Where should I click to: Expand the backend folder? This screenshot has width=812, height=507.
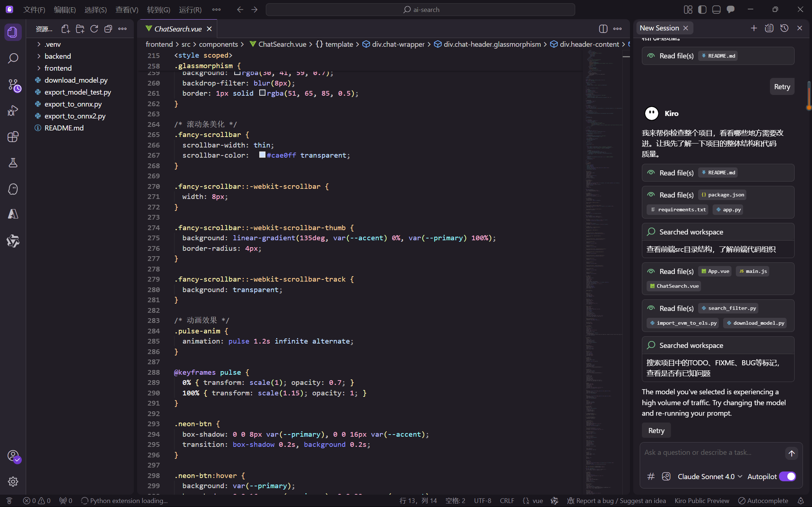pyautogui.click(x=58, y=56)
